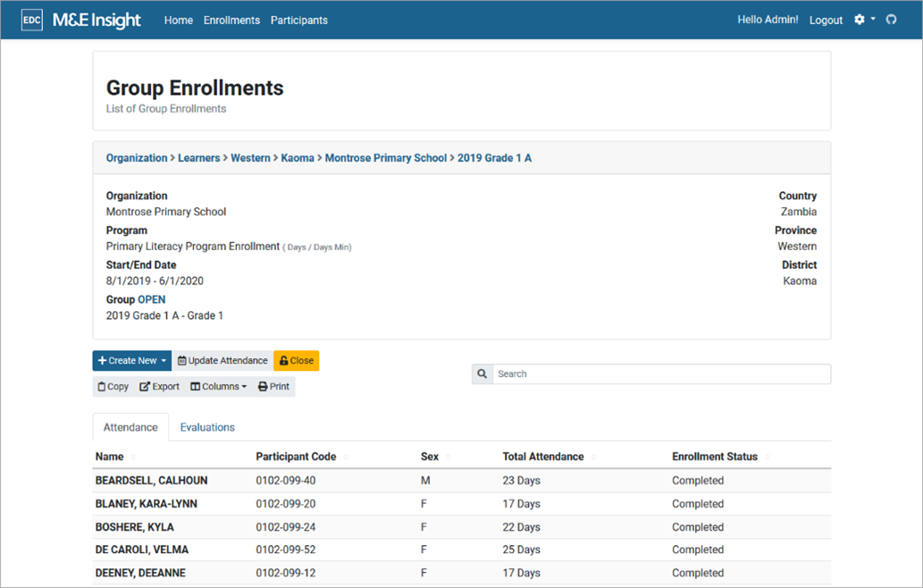This screenshot has width=923, height=588.
Task: Click Hello Admin! greeting
Action: [x=768, y=20]
